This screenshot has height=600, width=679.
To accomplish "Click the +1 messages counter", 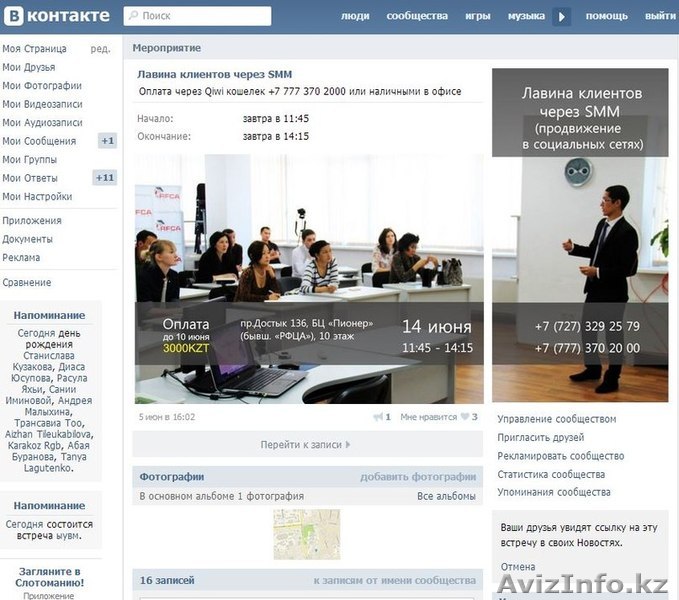I will [x=107, y=141].
